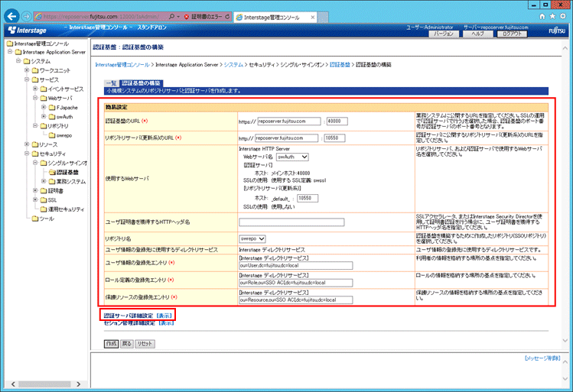Open the favorites star icon
This screenshot has width=573, height=392.
click(552, 16)
